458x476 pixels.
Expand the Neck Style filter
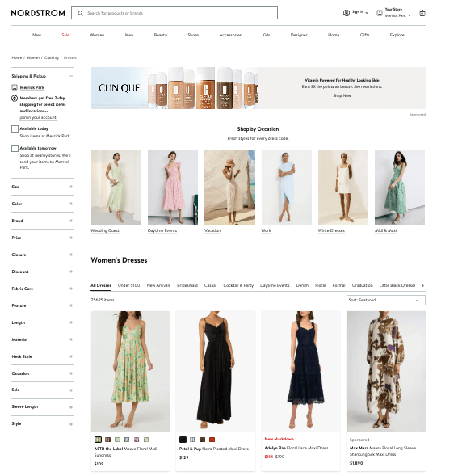[71, 356]
